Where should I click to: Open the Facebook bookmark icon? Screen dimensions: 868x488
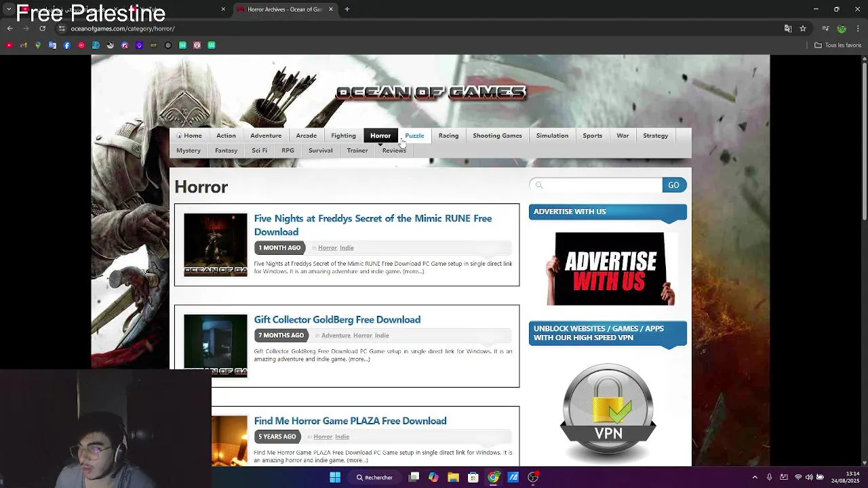coord(66,45)
